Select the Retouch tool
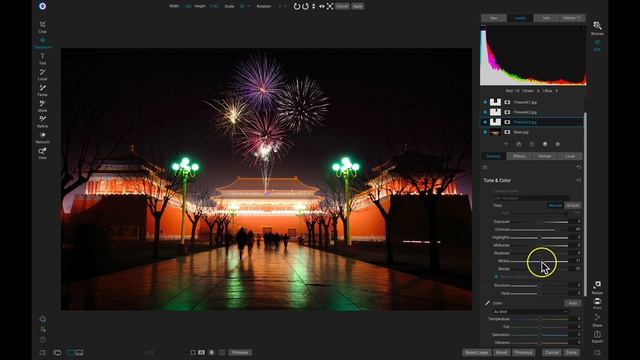640x360 pixels. point(42,137)
